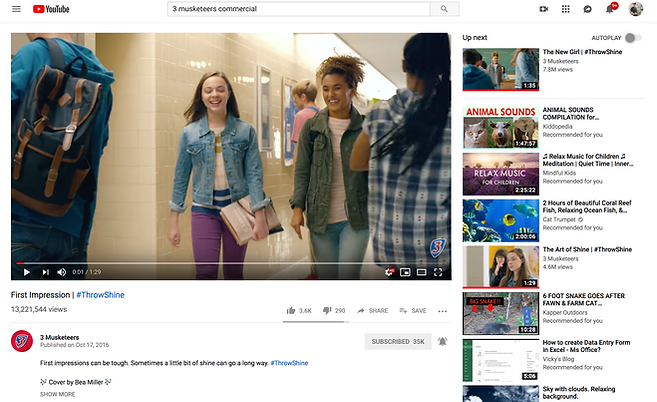Play the video
The width and height of the screenshot is (657, 402).
coord(26,272)
